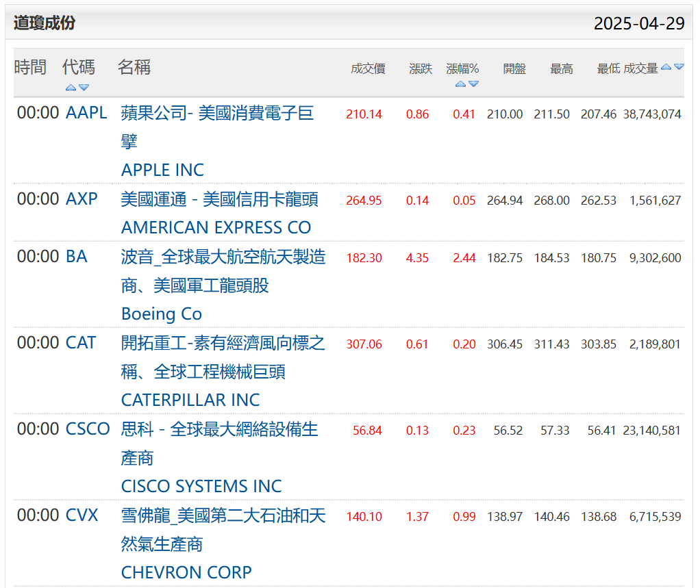Sort 漲幅% column descending arrow
This screenshot has width=700, height=588.
pos(474,84)
